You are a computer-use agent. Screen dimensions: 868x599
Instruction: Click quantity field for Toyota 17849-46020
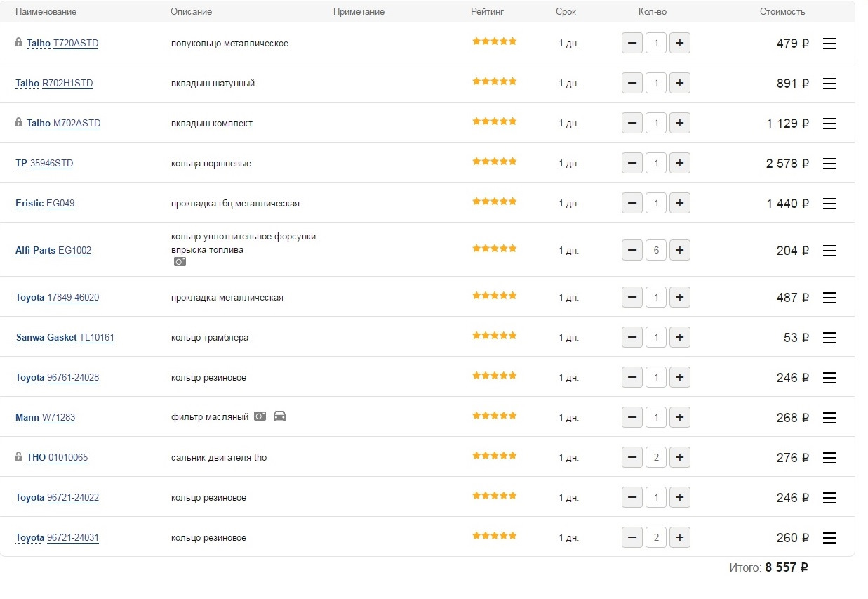(x=655, y=298)
